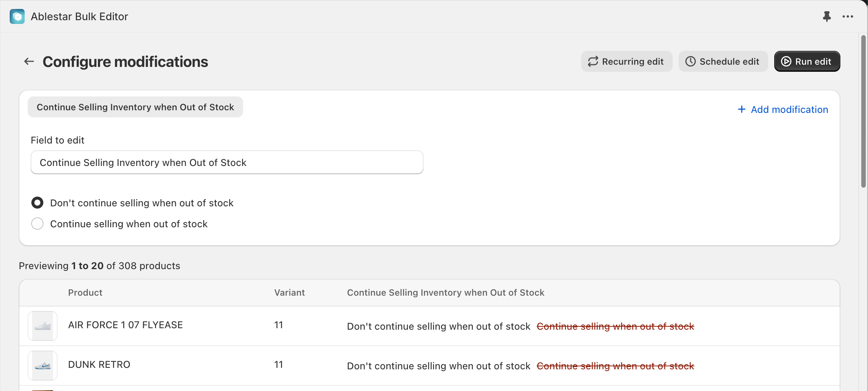Click the AIR FORCE 1 07 FLYEASE name

(x=125, y=325)
